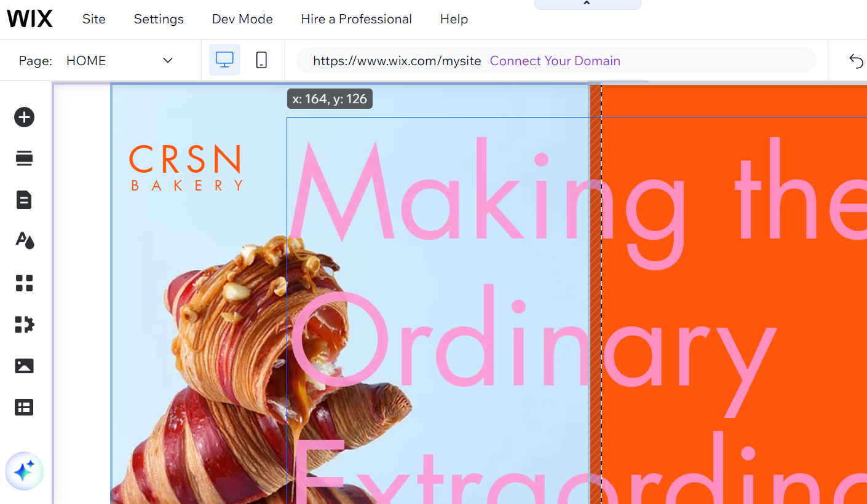Click the Connect Your Domain link
This screenshot has width=867, height=504.
click(555, 60)
